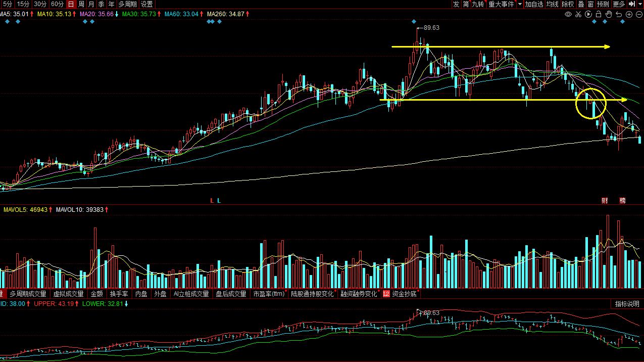Click the 89.63 peak price label

tap(431, 28)
